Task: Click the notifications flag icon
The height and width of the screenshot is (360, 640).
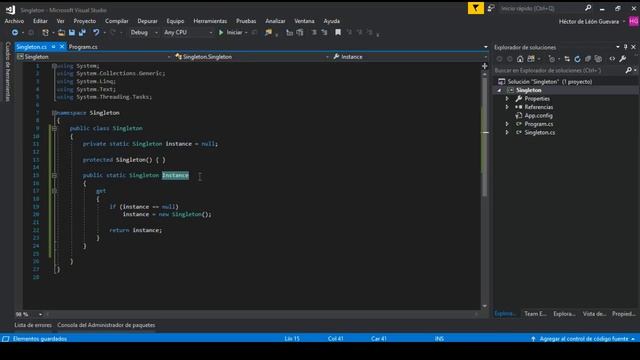Action: click(x=476, y=8)
